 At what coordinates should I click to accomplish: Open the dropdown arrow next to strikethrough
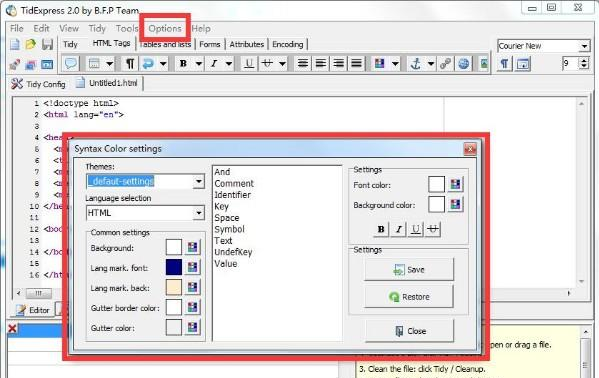(x=283, y=63)
